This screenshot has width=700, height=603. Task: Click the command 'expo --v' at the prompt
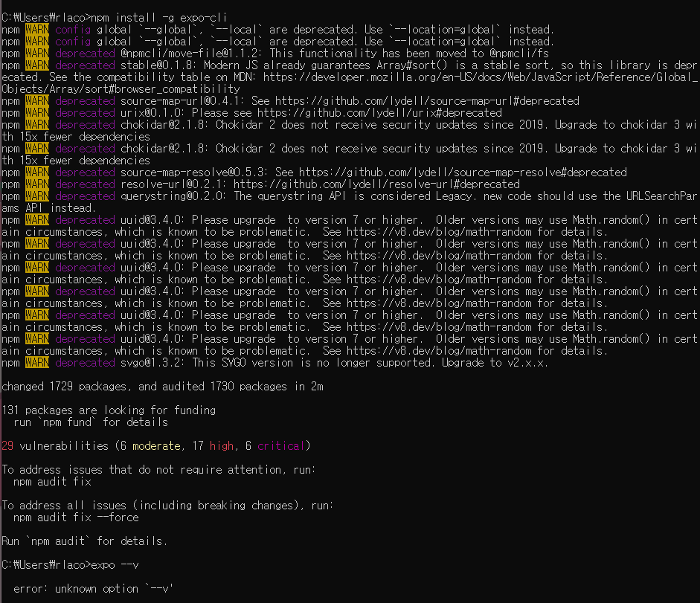(x=115, y=565)
